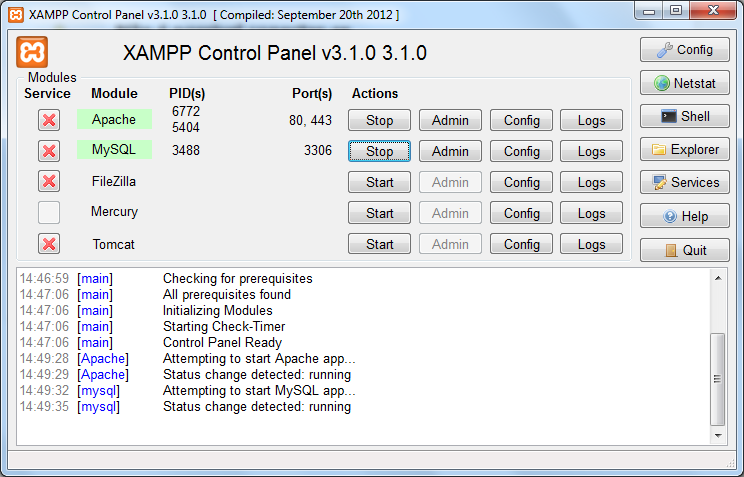
Task: Click the 14:49:29 Apache running log entry
Action: (186, 374)
